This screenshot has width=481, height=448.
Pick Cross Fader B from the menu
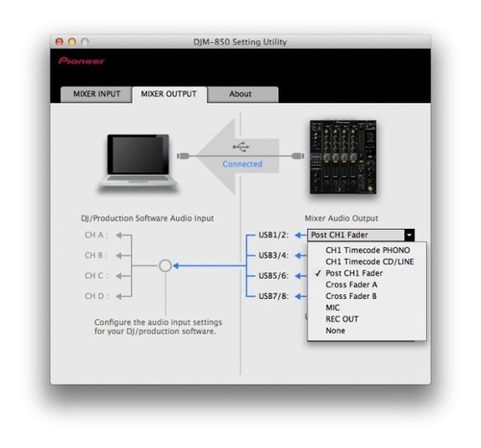coord(367,296)
